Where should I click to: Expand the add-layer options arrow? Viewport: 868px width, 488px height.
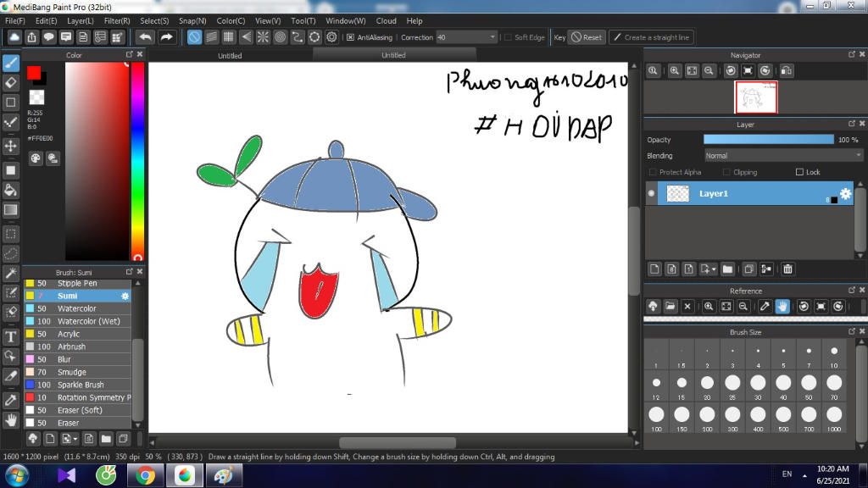tap(714, 269)
